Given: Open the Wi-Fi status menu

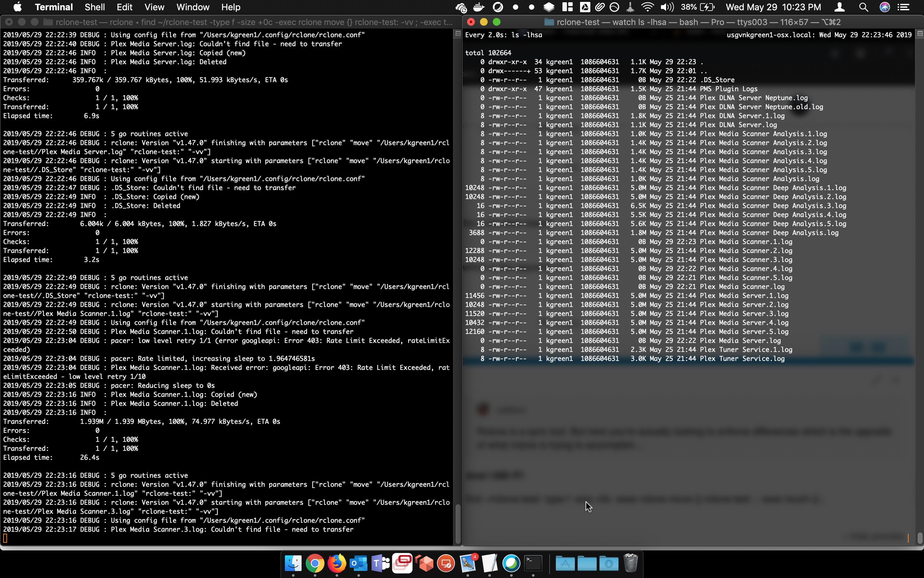Looking at the screenshot, I should coord(647,7).
